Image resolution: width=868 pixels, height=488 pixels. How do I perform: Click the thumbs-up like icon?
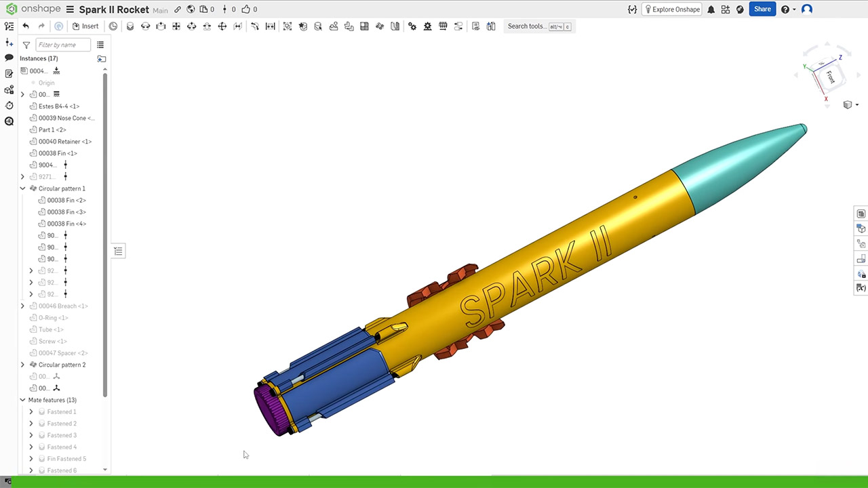click(x=245, y=9)
